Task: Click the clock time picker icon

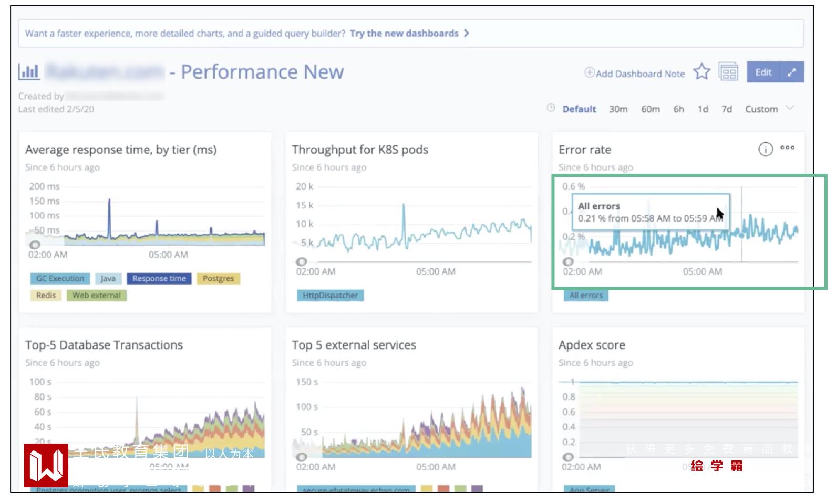Action: pos(551,108)
